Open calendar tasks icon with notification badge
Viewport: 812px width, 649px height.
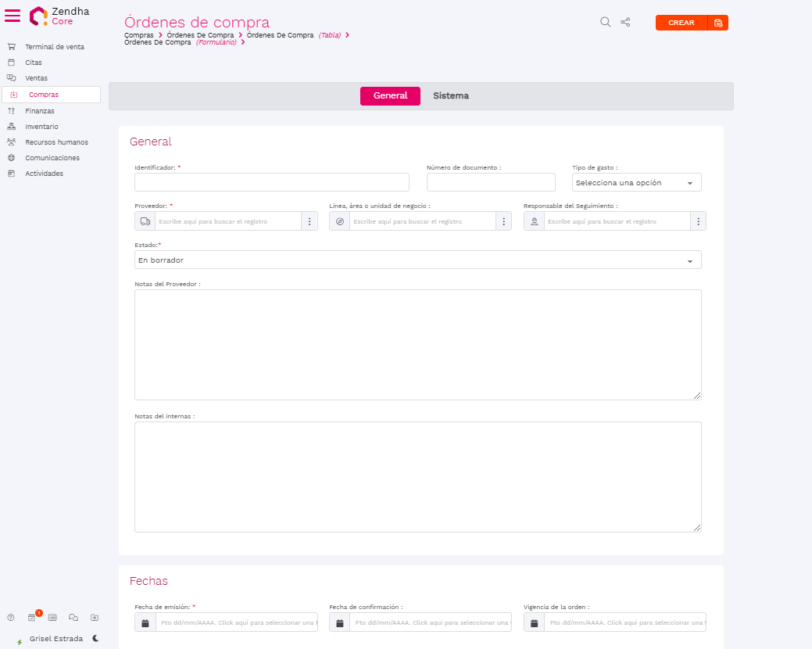[32, 617]
